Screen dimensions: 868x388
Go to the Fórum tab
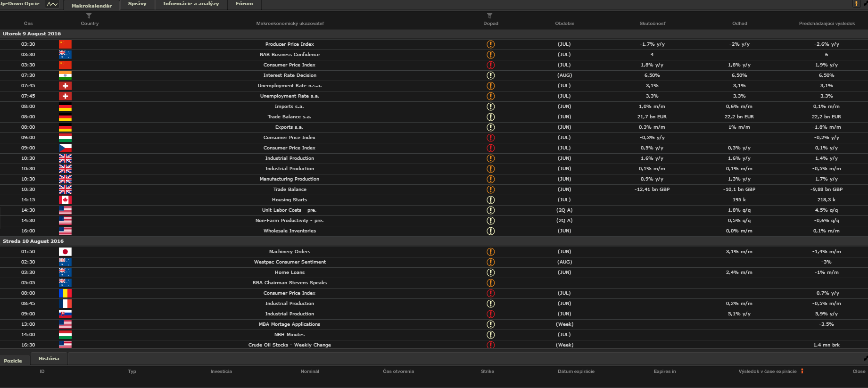point(244,4)
